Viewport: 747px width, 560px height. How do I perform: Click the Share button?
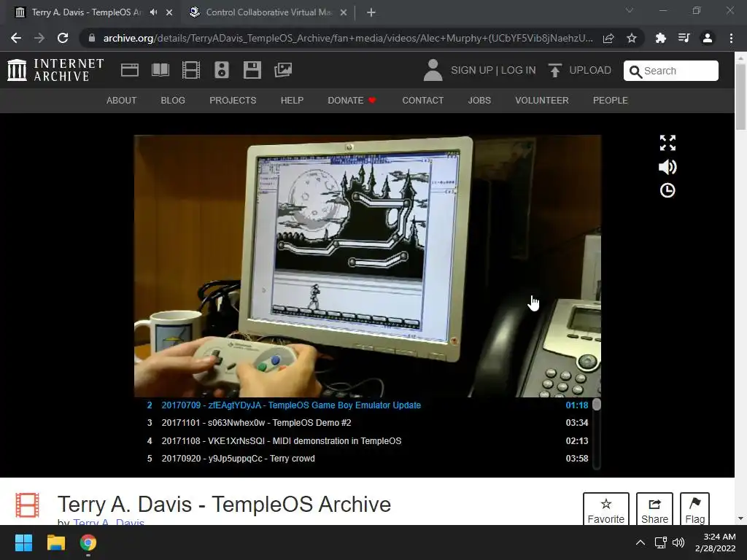click(x=654, y=509)
